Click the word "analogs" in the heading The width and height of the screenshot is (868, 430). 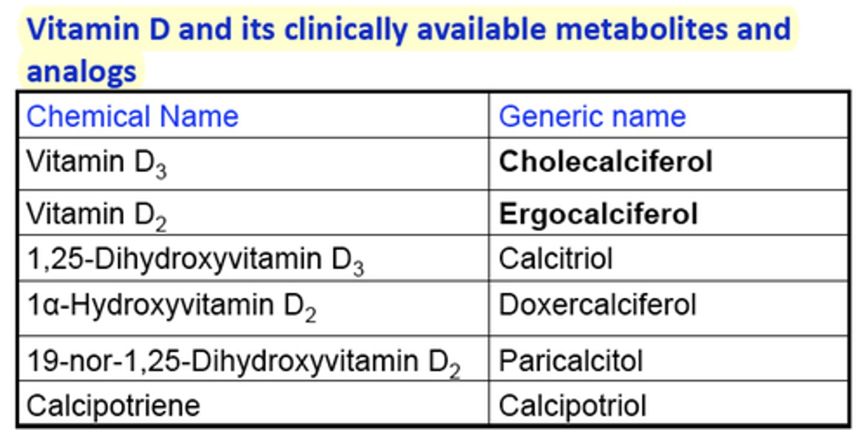(x=81, y=71)
